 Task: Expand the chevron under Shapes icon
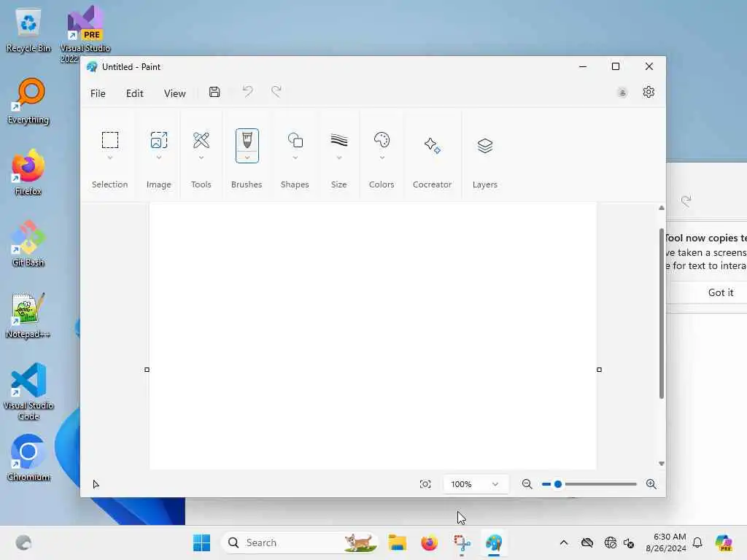click(x=295, y=157)
